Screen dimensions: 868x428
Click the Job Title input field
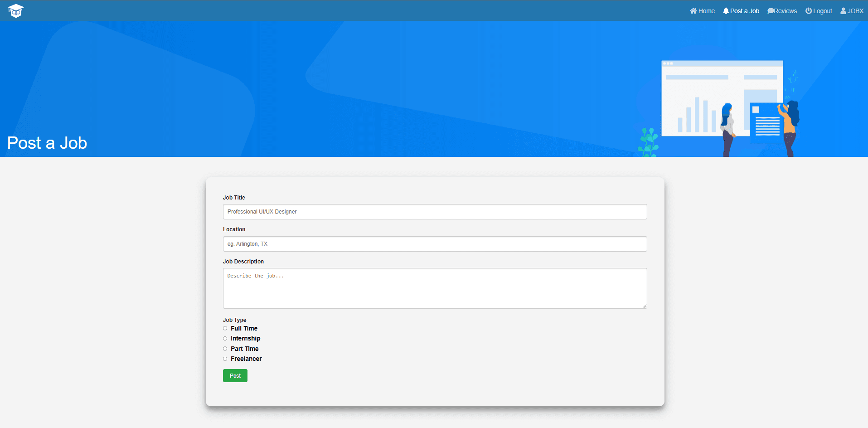(434, 212)
